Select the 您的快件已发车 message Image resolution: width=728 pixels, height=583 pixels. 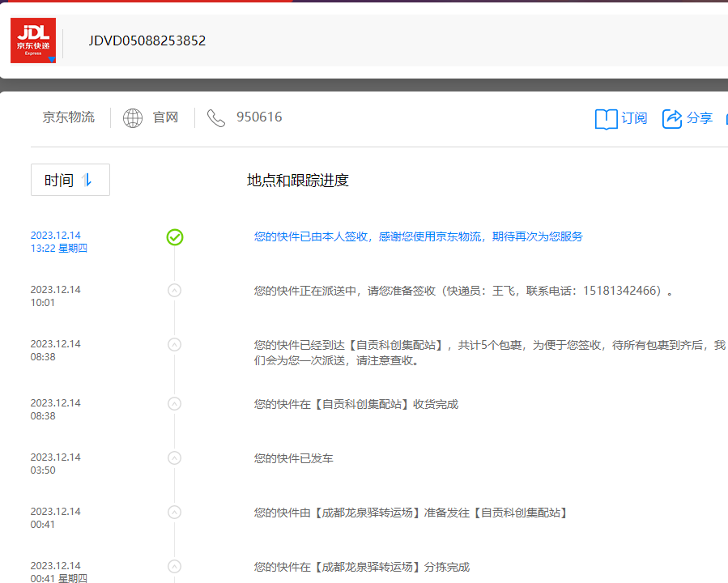click(x=293, y=458)
